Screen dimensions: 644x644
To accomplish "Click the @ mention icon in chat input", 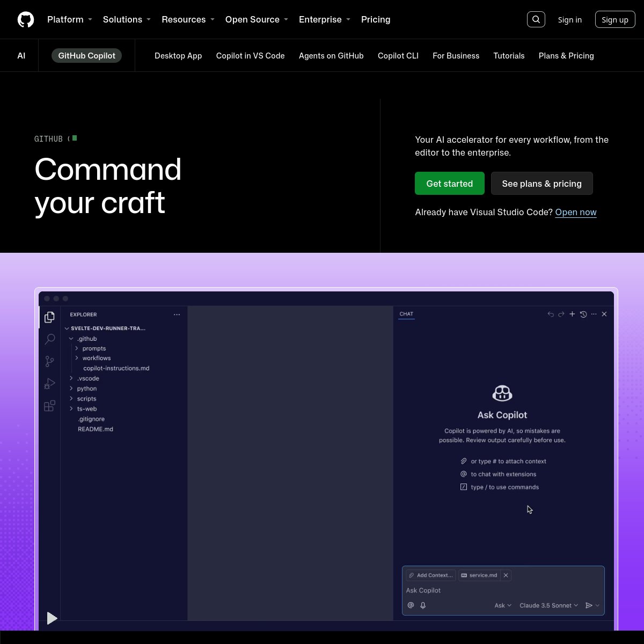I will (x=411, y=605).
